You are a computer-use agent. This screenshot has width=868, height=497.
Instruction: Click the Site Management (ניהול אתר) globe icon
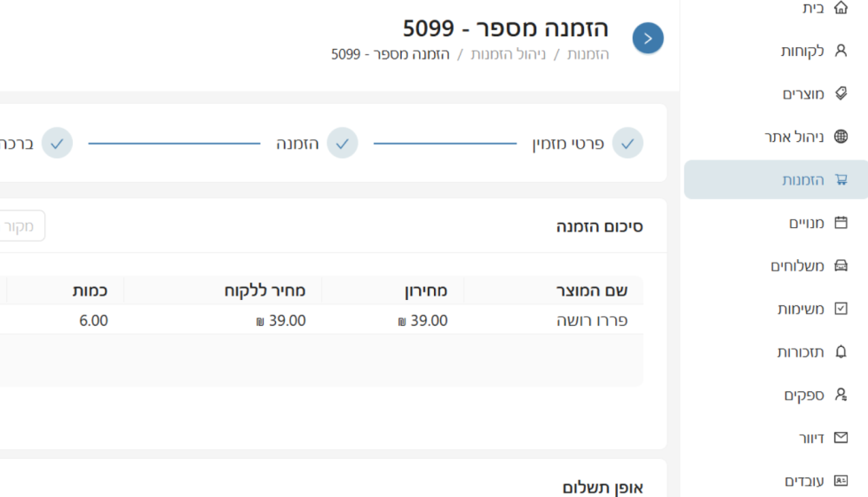[x=841, y=137]
